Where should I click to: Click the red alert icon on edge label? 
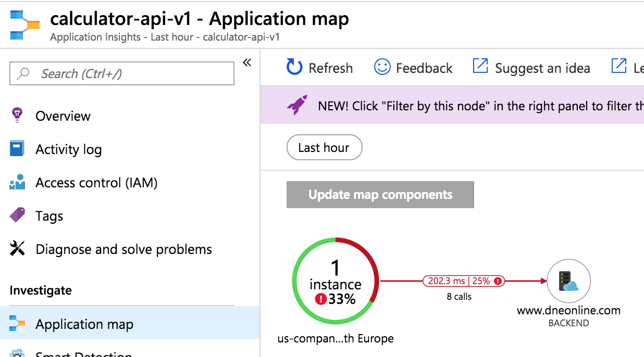[x=498, y=281]
